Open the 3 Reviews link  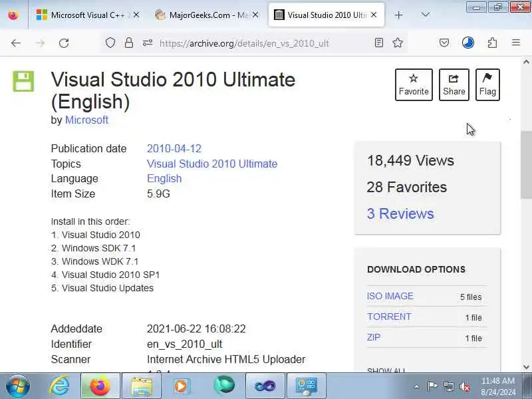[x=400, y=213]
